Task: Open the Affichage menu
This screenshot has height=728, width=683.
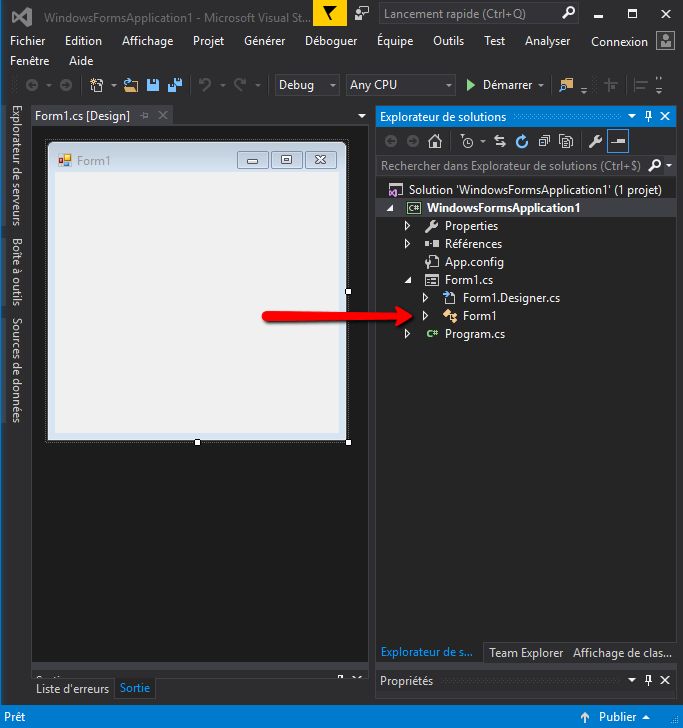Action: tap(147, 41)
